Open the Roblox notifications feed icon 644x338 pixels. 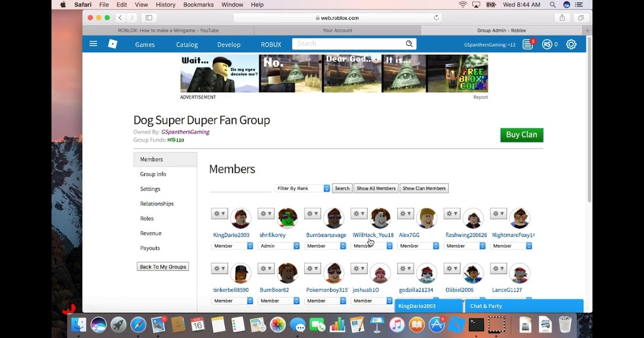pos(528,45)
